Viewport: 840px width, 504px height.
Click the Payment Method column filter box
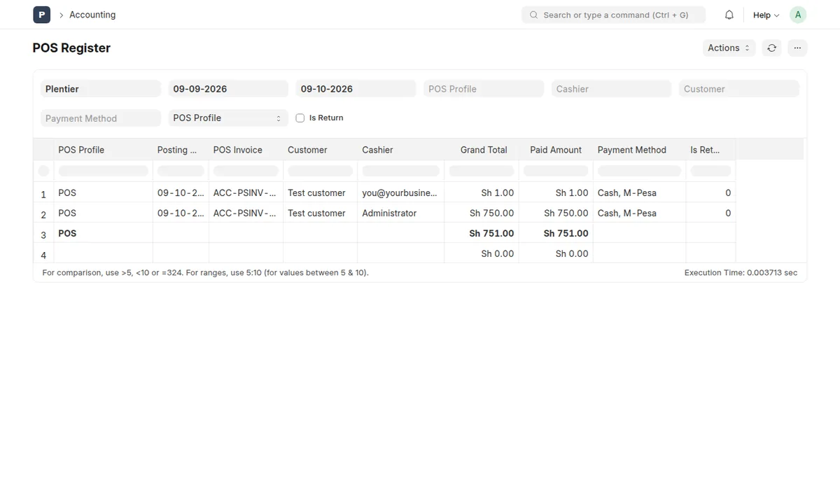point(639,171)
